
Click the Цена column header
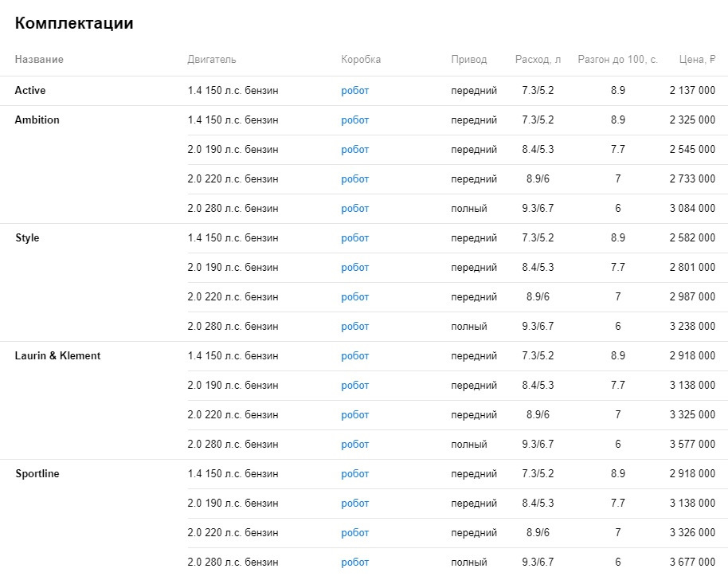697,60
